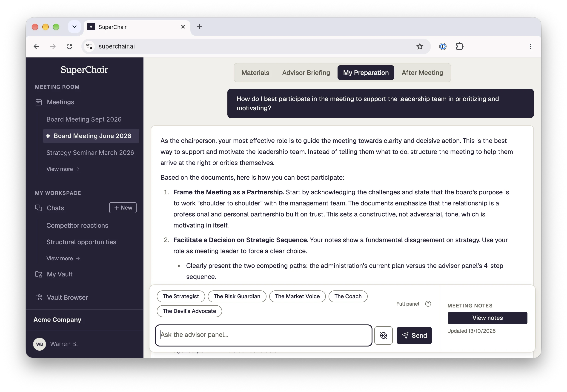Viewport: 567px width, 392px height.
Task: Bookmark this page with the star icon
Action: pyautogui.click(x=420, y=46)
